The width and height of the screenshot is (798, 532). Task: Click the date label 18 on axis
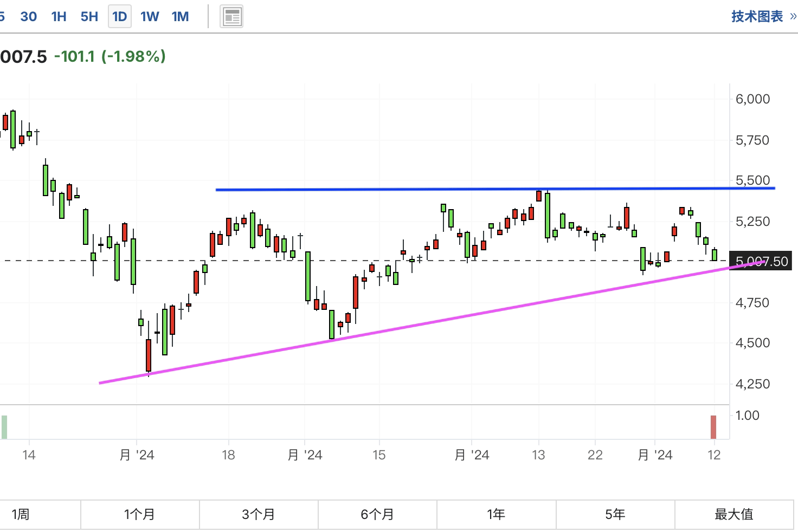click(x=228, y=455)
